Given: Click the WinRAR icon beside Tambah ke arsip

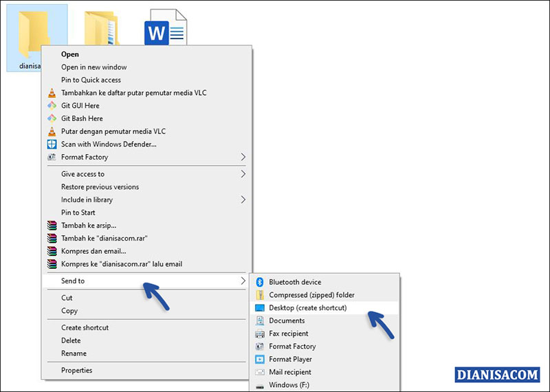Looking at the screenshot, I should click(52, 226).
